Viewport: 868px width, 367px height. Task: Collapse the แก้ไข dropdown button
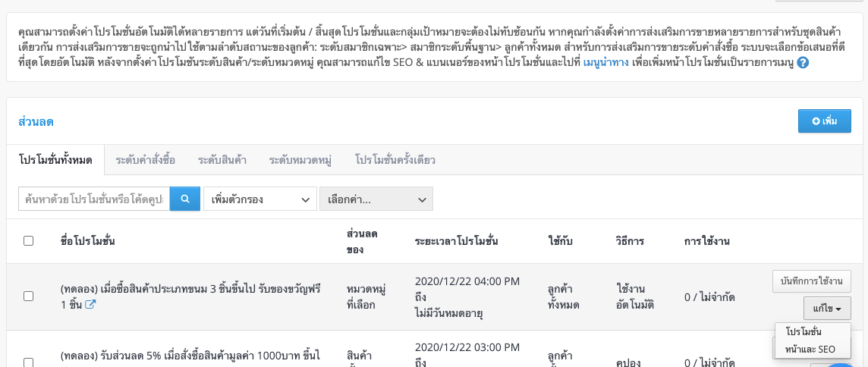pos(828,309)
